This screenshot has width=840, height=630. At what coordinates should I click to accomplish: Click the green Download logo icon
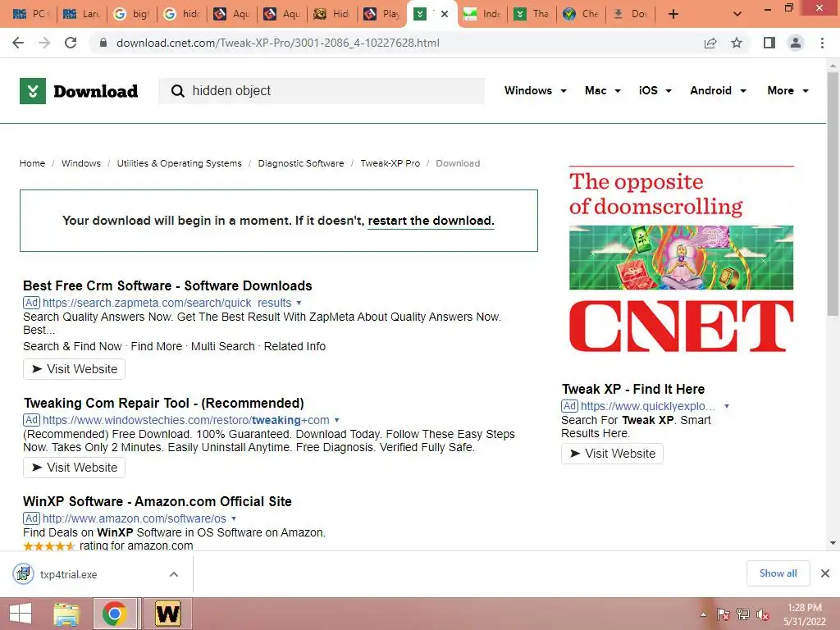click(33, 91)
